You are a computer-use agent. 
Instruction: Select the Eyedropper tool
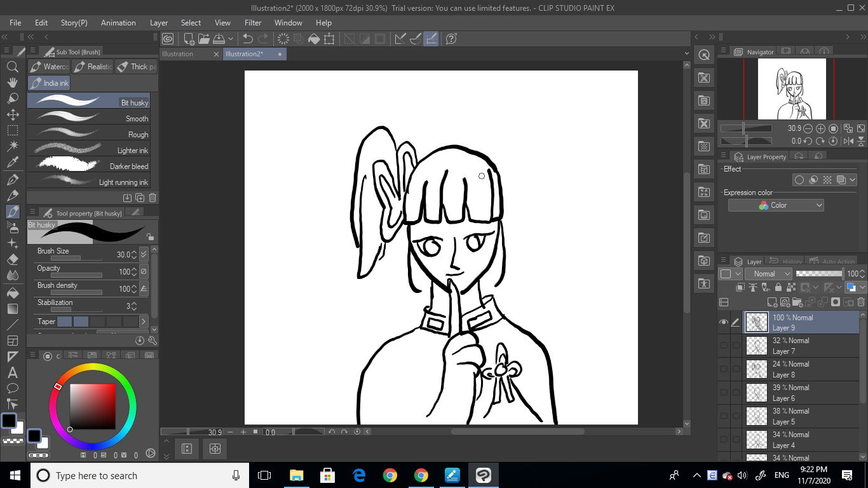point(12,163)
